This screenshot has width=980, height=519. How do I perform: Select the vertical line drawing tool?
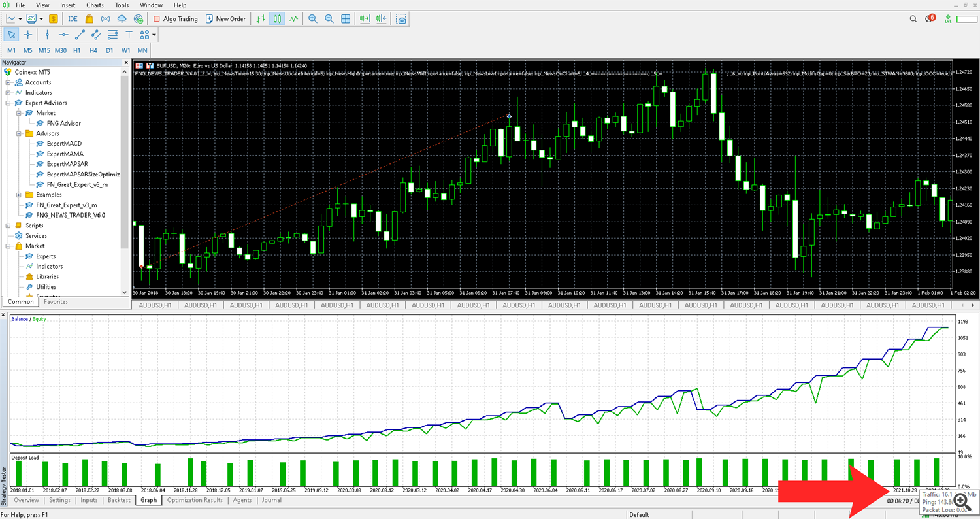[x=47, y=35]
